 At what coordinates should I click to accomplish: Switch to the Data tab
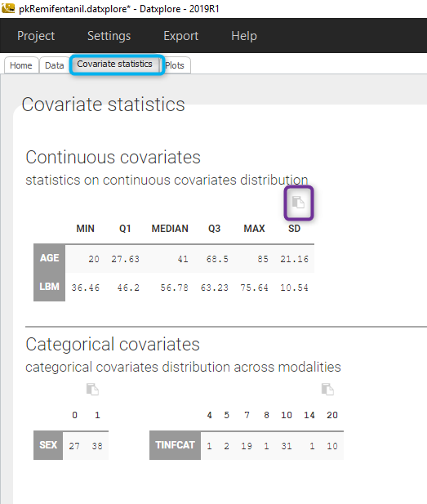[55, 65]
